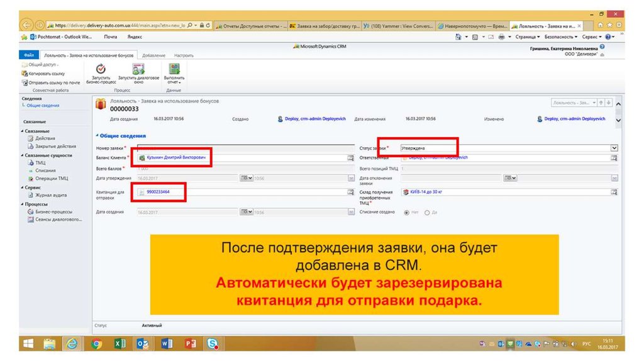644x361 pixels.
Task: Click the Запустить бизнес-процесс ribbon icon
Action: click(101, 71)
